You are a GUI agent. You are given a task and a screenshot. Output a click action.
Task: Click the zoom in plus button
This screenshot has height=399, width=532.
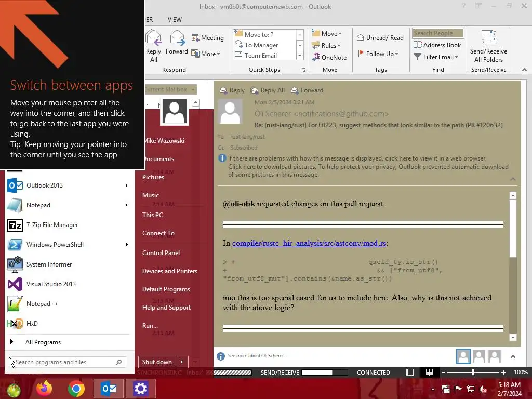click(503, 373)
